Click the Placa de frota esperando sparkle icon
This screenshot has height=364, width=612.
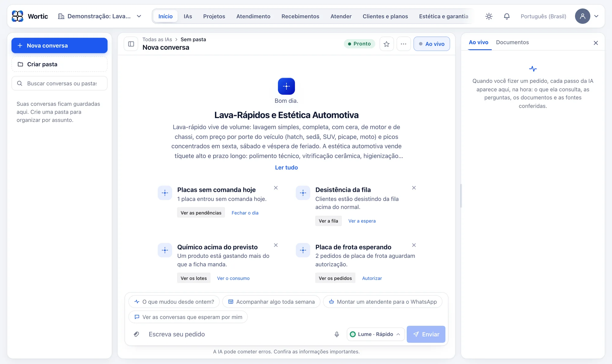coord(303,250)
